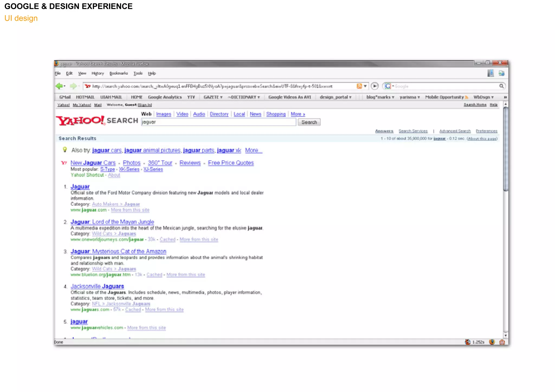Open the Tools menu
Viewport: 555px width, 392px height.
138,73
